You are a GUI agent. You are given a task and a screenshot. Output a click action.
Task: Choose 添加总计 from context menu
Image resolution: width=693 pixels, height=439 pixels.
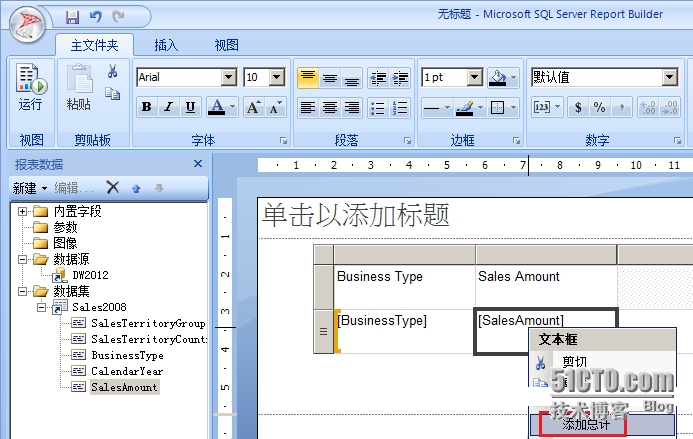[x=603, y=424]
